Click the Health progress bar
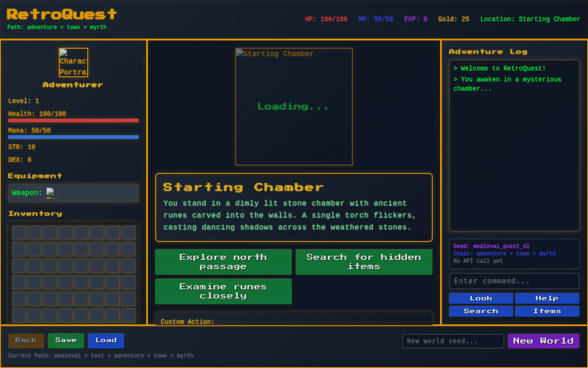Image resolution: width=588 pixels, height=368 pixels. [x=73, y=120]
